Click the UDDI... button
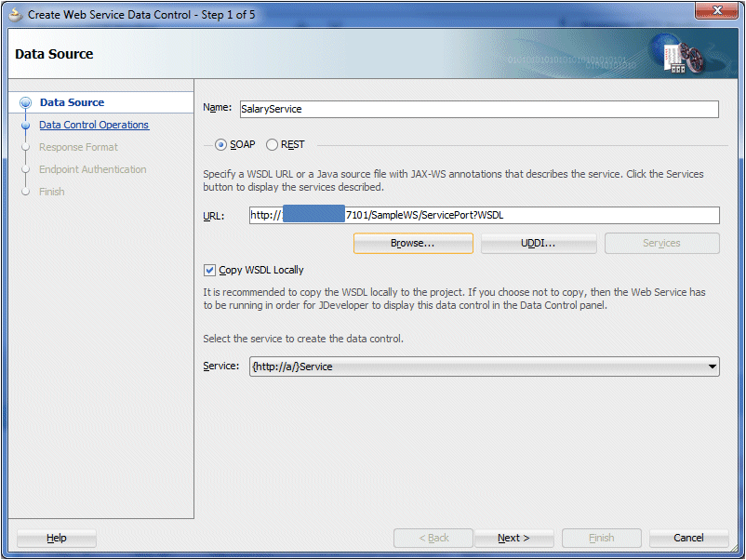 pyautogui.click(x=538, y=243)
